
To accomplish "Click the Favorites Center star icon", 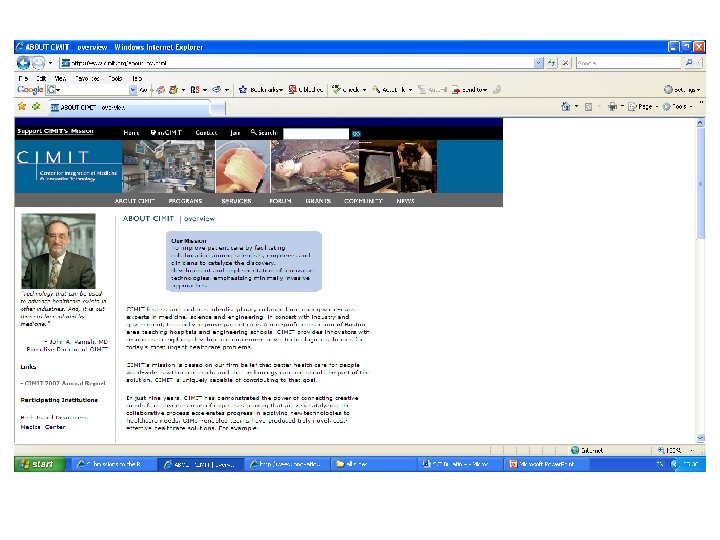I will click(x=22, y=107).
